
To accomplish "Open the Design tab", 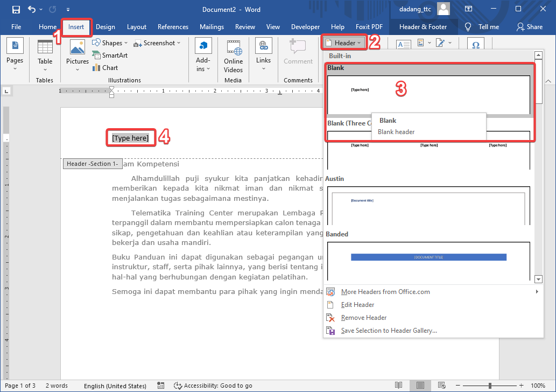I will tap(105, 27).
